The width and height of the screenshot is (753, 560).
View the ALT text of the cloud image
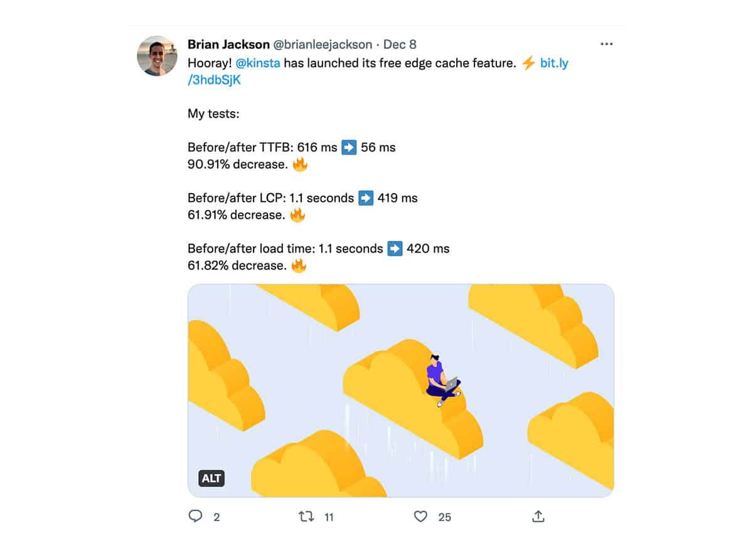point(211,478)
